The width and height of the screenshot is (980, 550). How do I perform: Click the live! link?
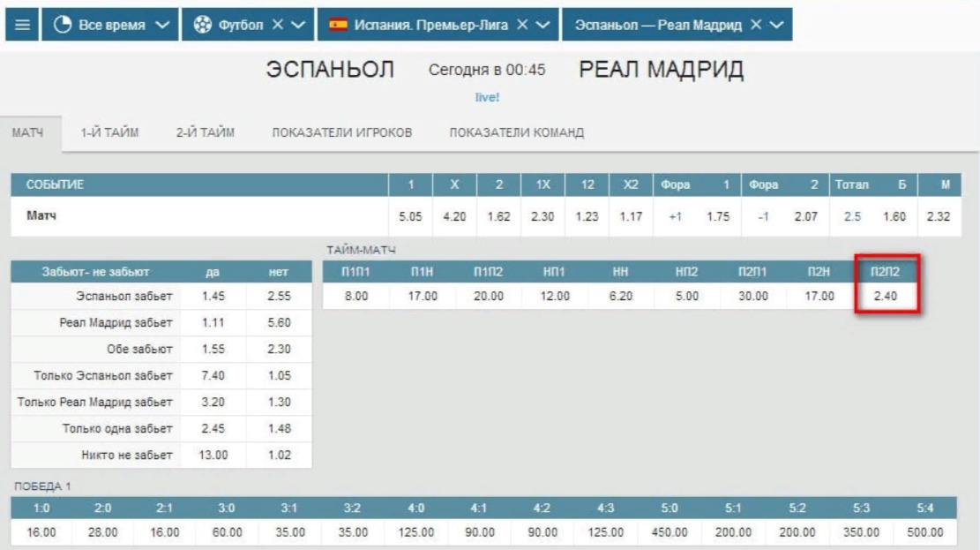[x=487, y=97]
